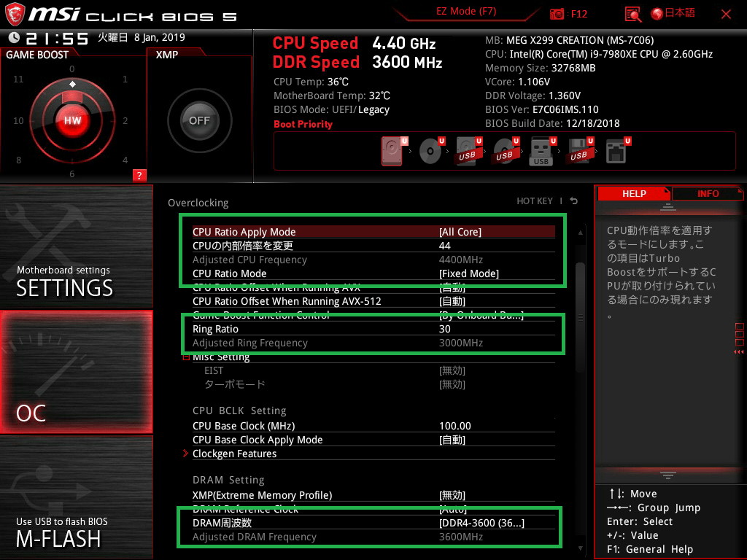Open the Motherboard SETTINGS section
This screenshot has width=747, height=560.
pos(76,246)
